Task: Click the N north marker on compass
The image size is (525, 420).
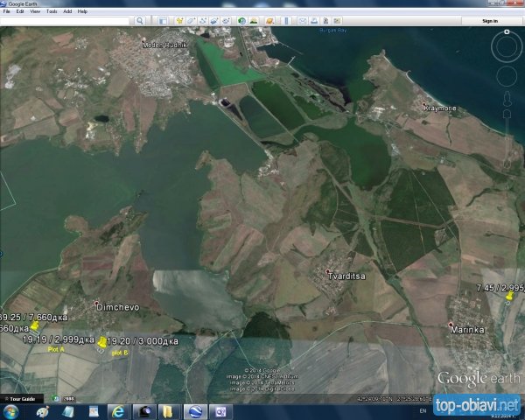Action: pyautogui.click(x=507, y=31)
